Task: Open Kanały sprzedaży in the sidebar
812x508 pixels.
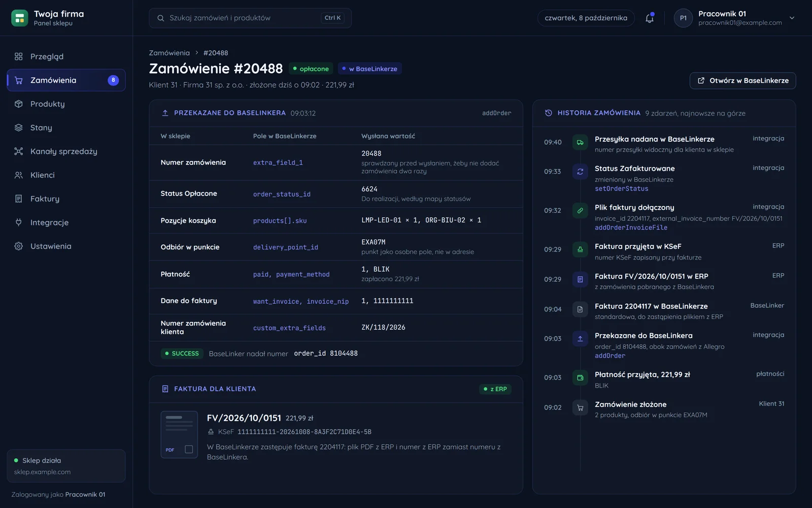Action: pyautogui.click(x=66, y=151)
